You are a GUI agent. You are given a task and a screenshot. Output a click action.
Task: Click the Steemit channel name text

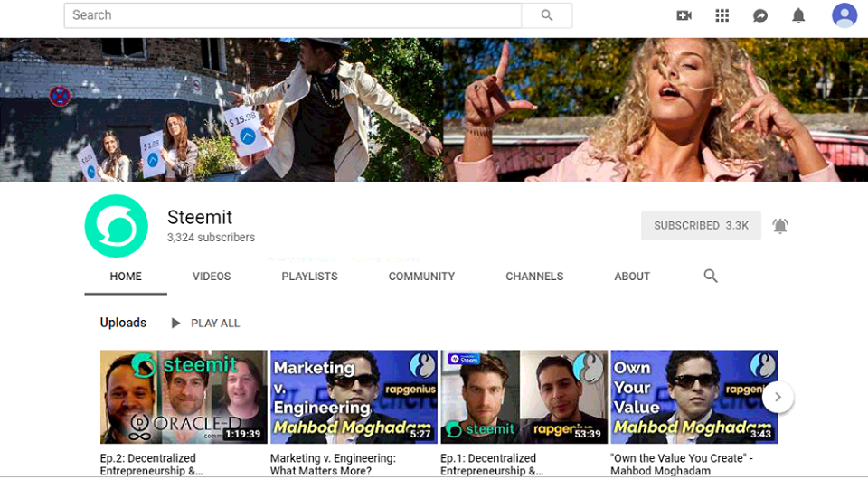200,217
